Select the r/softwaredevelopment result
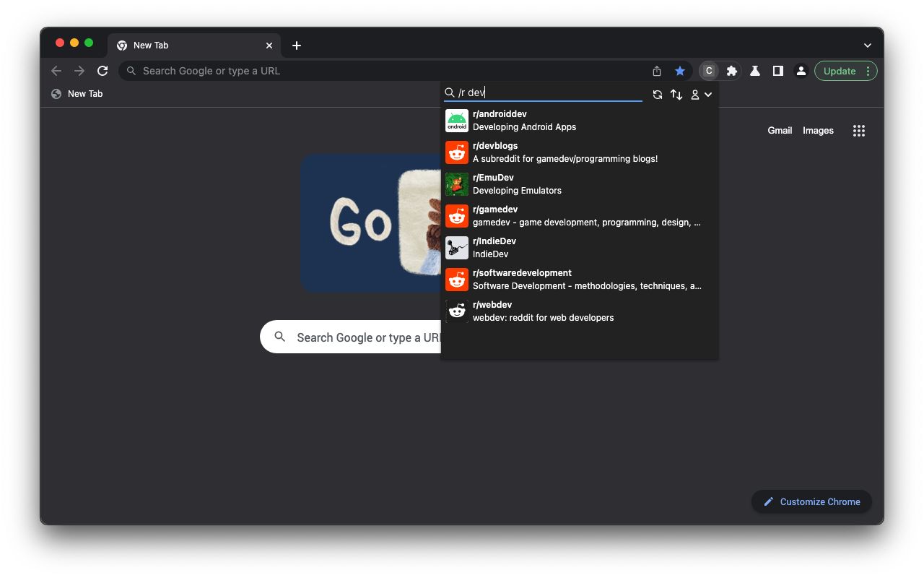 click(x=580, y=280)
